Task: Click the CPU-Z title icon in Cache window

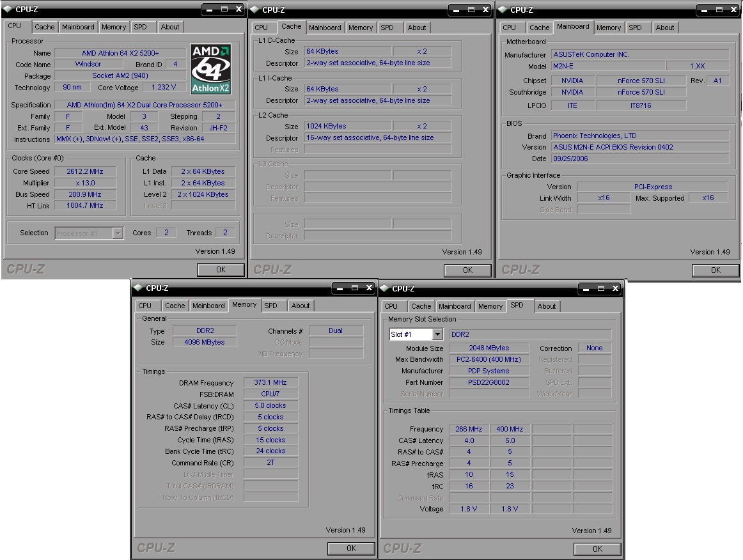Action: pos(255,10)
